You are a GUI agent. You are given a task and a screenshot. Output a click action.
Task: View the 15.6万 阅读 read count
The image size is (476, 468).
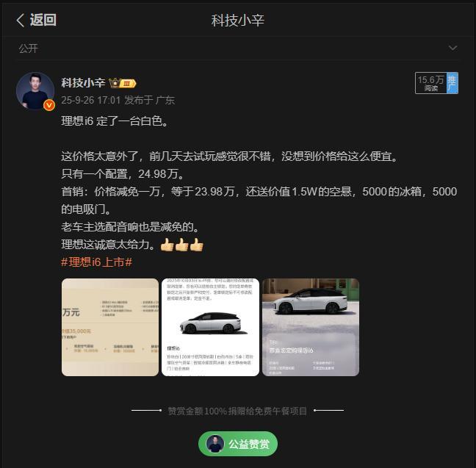430,83
